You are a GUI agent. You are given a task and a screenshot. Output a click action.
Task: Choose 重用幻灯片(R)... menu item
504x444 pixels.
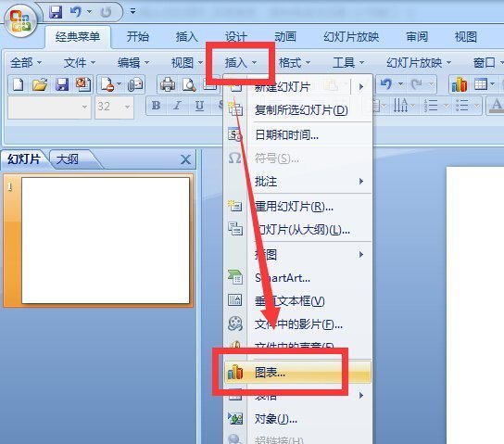pos(297,206)
